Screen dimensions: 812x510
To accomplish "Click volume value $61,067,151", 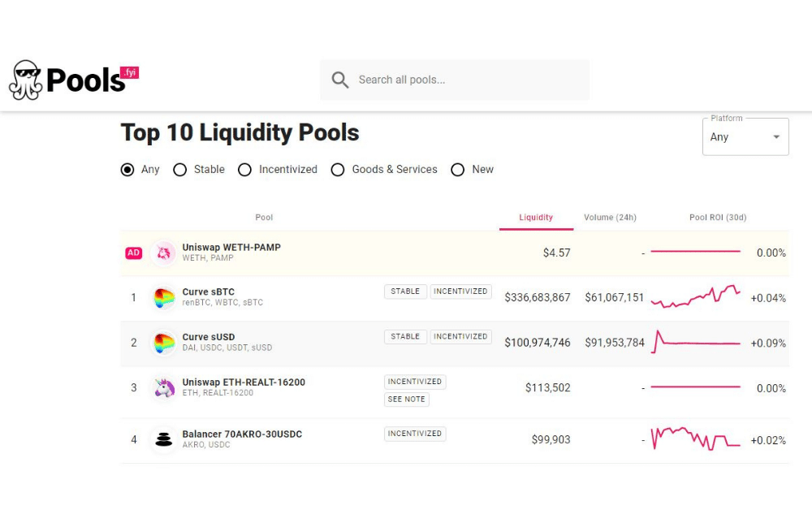I will point(614,298).
